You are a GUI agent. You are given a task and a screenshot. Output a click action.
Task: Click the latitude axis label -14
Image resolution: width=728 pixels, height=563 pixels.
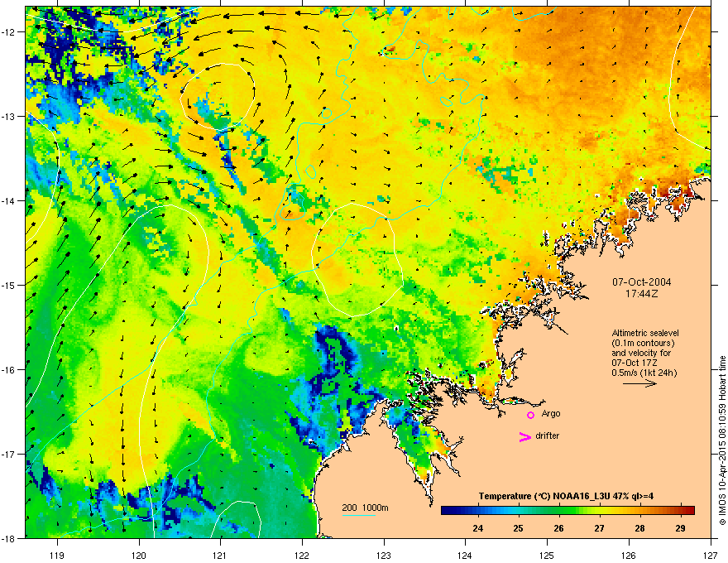coord(8,200)
